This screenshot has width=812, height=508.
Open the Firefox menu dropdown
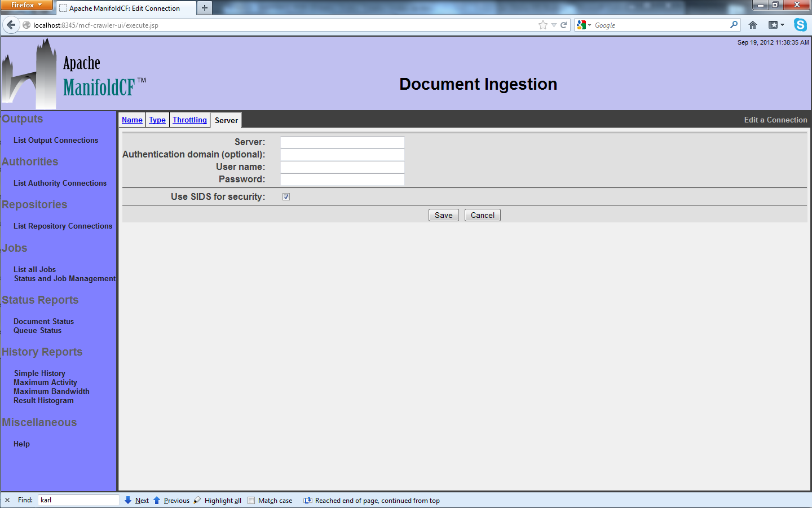pyautogui.click(x=26, y=5)
